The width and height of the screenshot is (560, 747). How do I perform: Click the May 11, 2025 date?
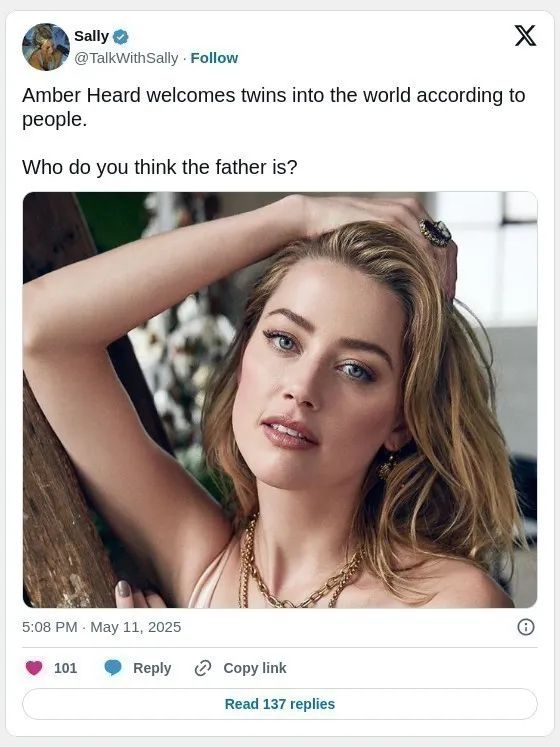(x=135, y=627)
